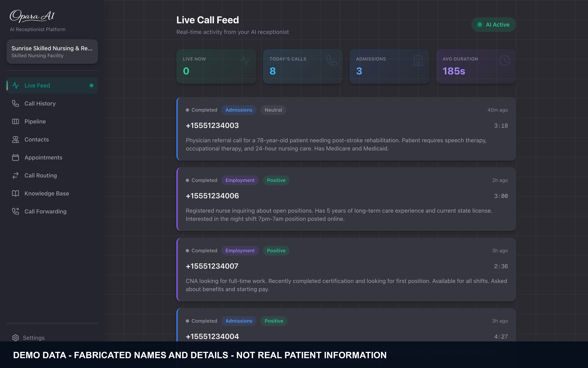Click the Appointments calendar icon
The width and height of the screenshot is (588, 368).
(16, 157)
